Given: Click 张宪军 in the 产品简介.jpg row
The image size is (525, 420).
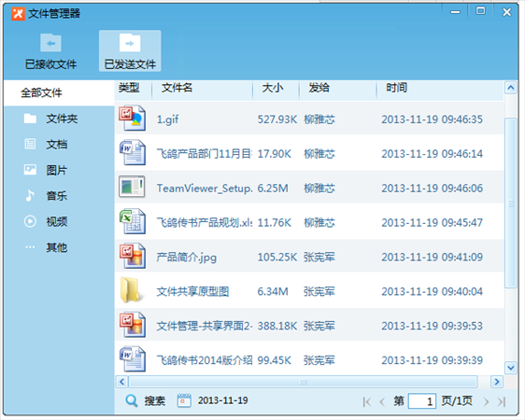Looking at the screenshot, I should [x=319, y=258].
